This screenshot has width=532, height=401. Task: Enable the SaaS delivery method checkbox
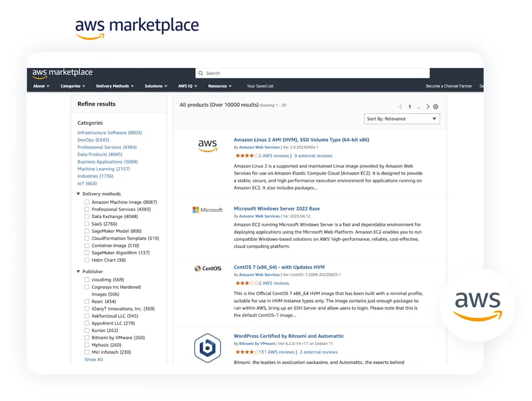[87, 224]
